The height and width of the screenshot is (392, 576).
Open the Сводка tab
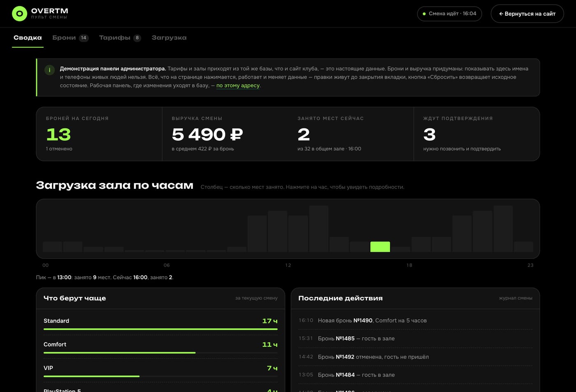point(28,37)
